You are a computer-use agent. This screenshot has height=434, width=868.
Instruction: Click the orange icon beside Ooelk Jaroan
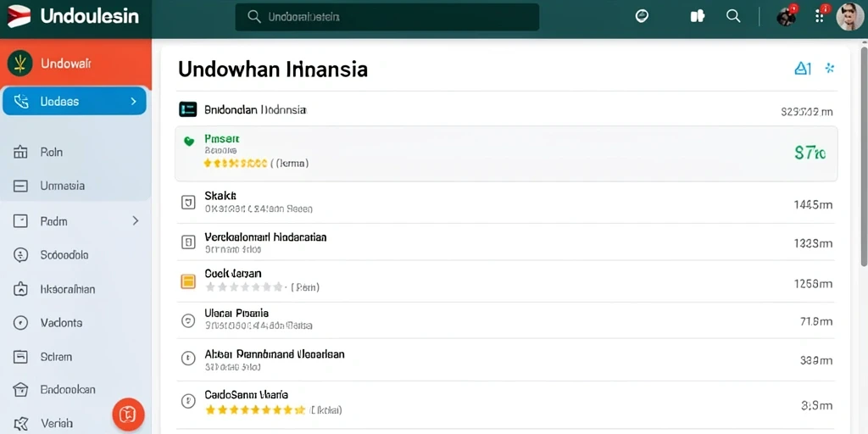pos(188,281)
